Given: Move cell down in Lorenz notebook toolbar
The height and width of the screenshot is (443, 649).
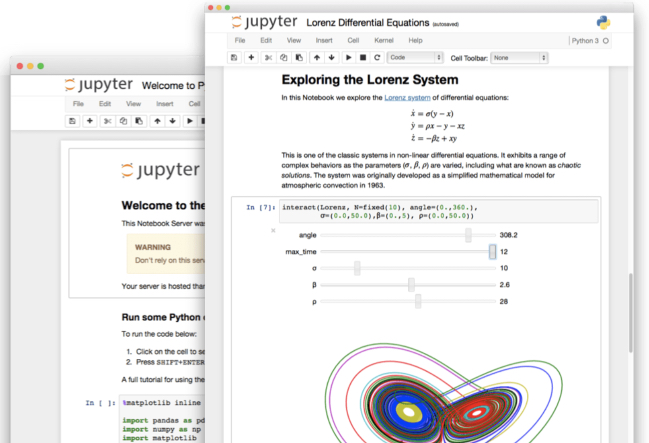Looking at the screenshot, I should coord(332,58).
